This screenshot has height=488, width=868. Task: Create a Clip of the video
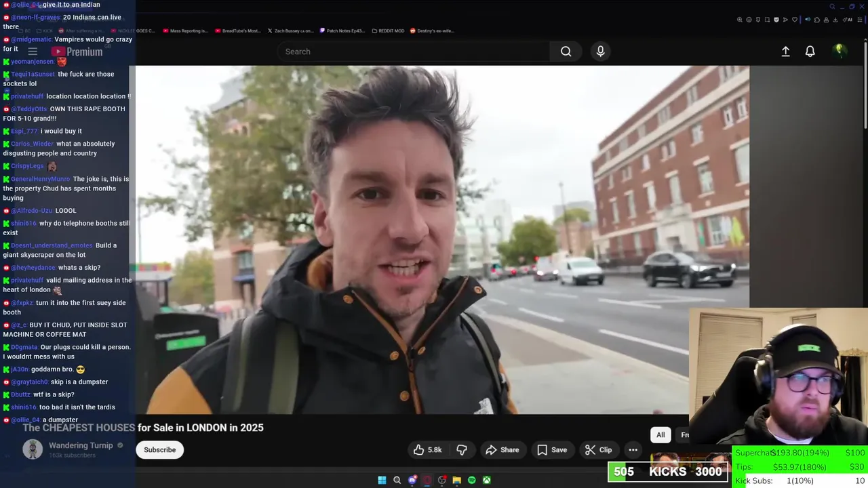point(598,450)
